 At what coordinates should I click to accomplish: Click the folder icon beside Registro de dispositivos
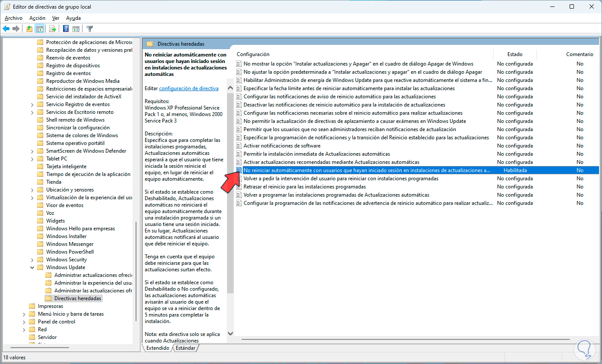coord(40,66)
